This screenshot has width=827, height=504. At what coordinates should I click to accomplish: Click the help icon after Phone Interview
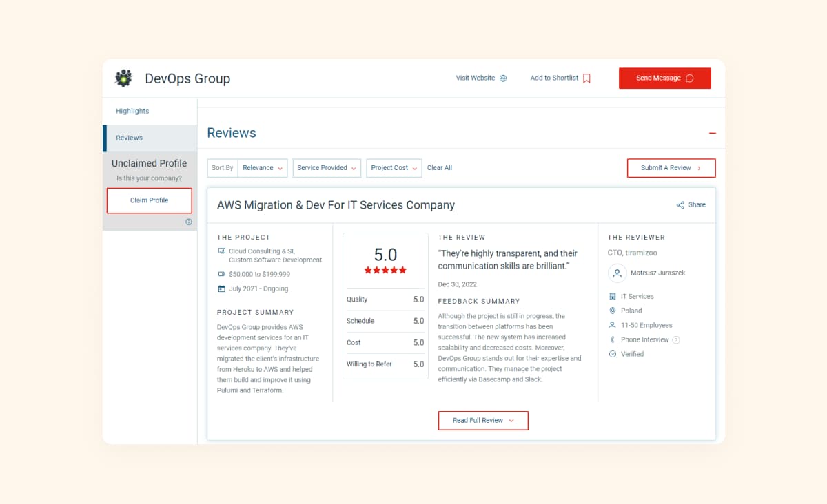(676, 339)
